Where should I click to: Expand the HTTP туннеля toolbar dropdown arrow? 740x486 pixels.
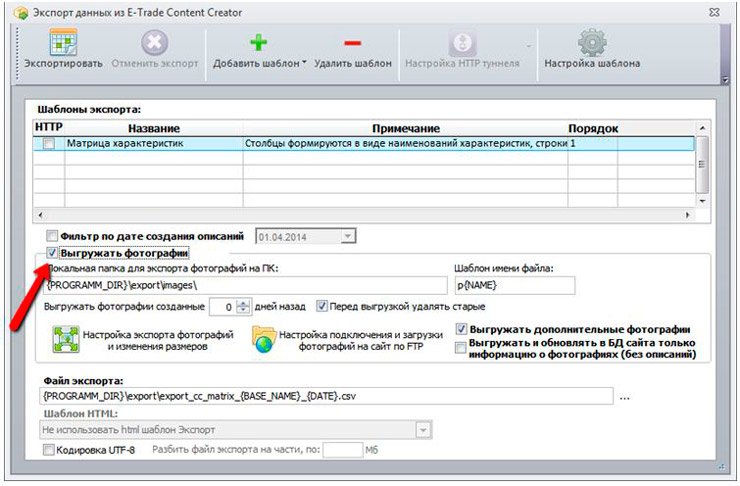[529, 46]
